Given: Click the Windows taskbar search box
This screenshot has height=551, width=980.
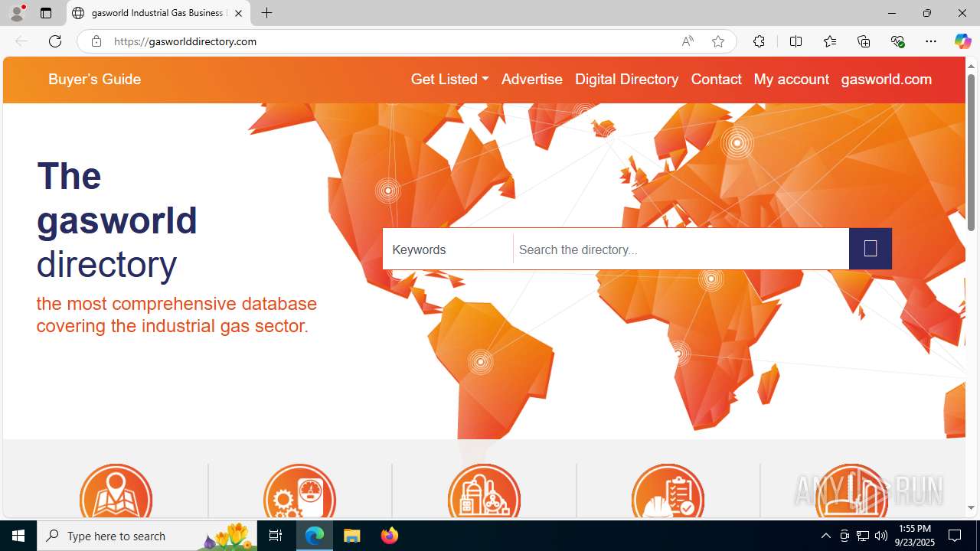Looking at the screenshot, I should click(148, 536).
